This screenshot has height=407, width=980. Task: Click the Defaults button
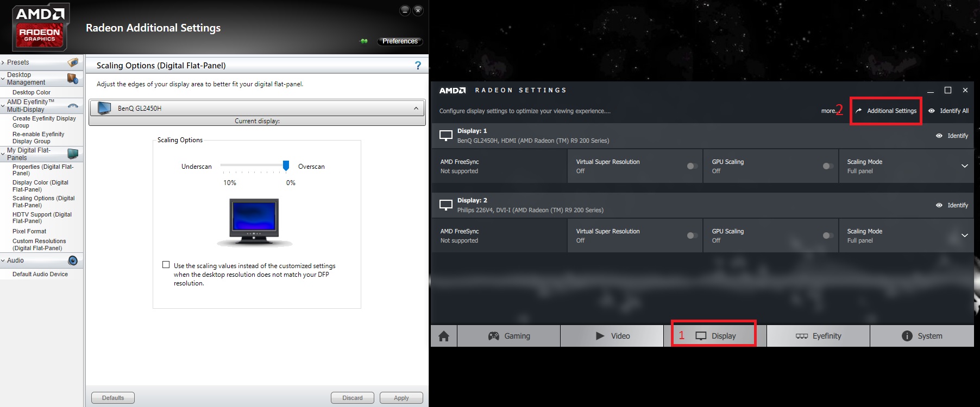(x=113, y=398)
